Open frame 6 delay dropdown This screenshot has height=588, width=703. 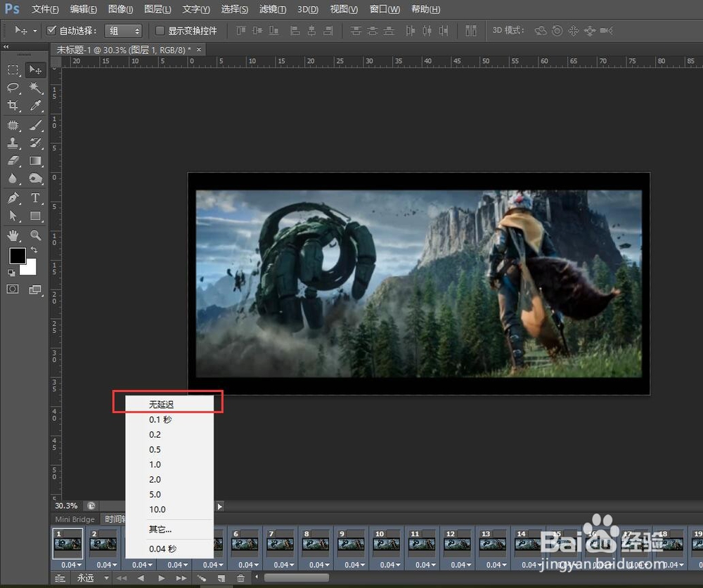tap(248, 565)
